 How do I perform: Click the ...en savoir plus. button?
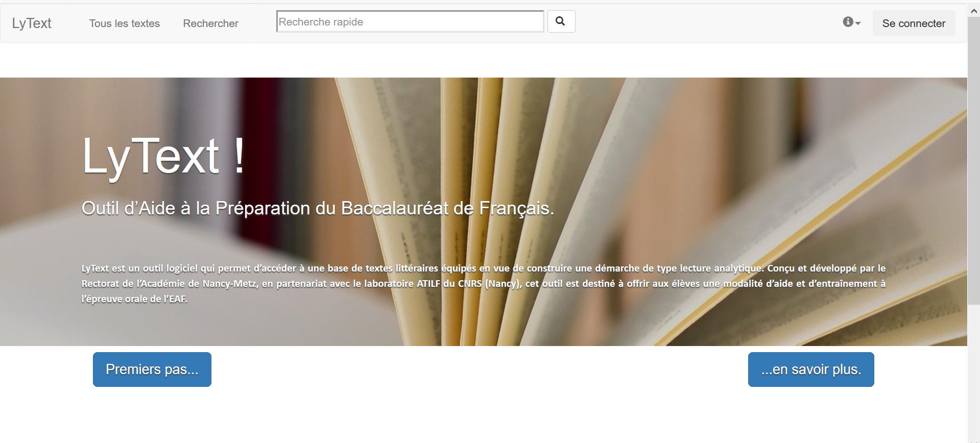coord(811,370)
